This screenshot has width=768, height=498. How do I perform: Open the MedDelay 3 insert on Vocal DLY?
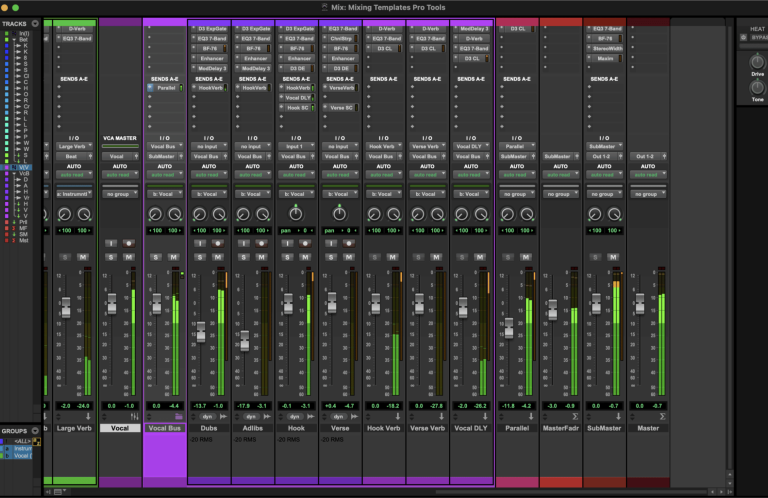(x=473, y=29)
